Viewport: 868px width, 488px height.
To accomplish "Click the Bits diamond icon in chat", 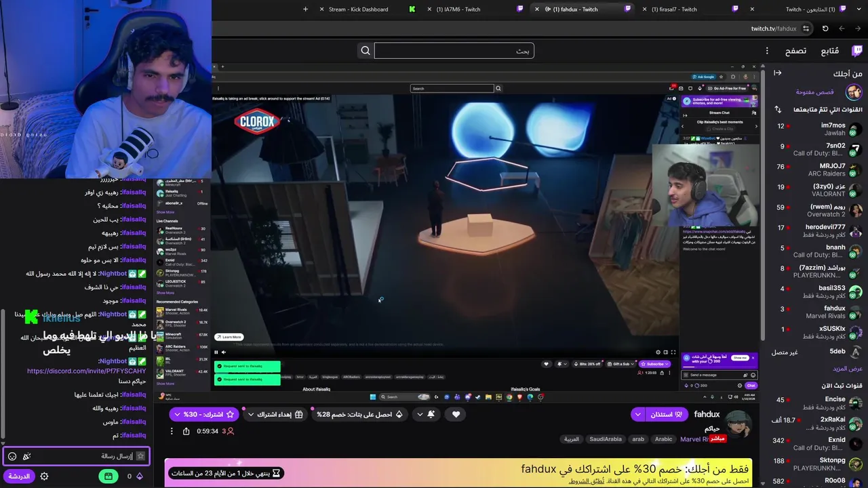I will 140,476.
